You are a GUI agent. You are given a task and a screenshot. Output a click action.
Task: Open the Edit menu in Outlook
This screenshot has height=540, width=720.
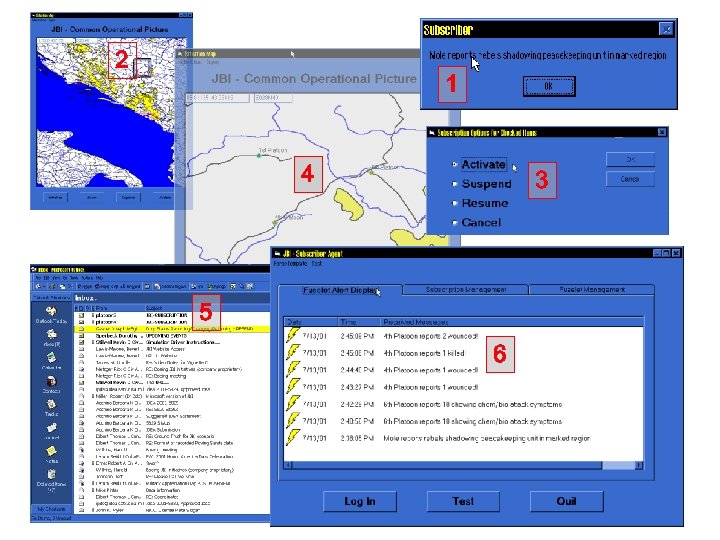(46, 278)
